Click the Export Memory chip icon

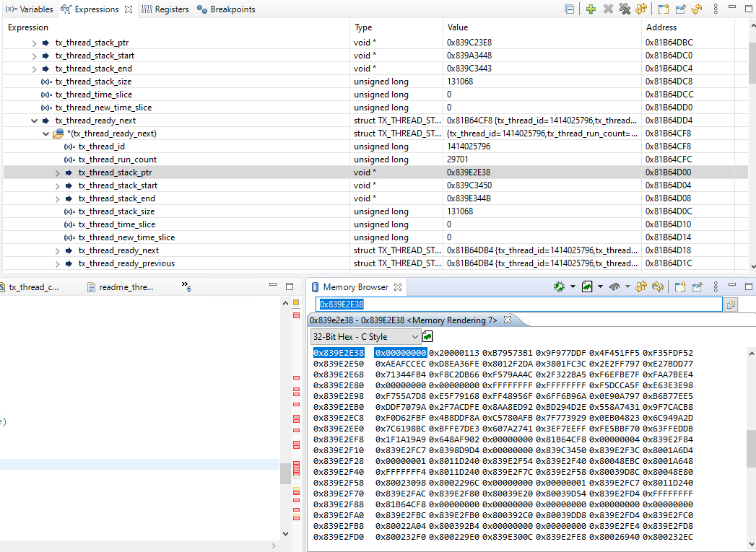pos(587,286)
